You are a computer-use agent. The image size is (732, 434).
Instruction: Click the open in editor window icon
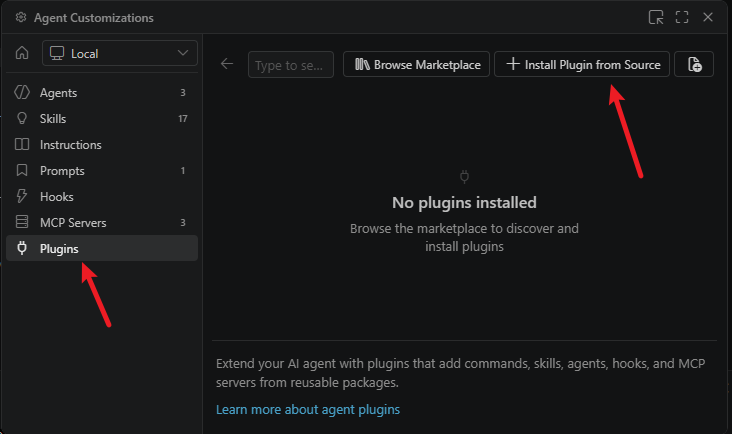coord(656,17)
